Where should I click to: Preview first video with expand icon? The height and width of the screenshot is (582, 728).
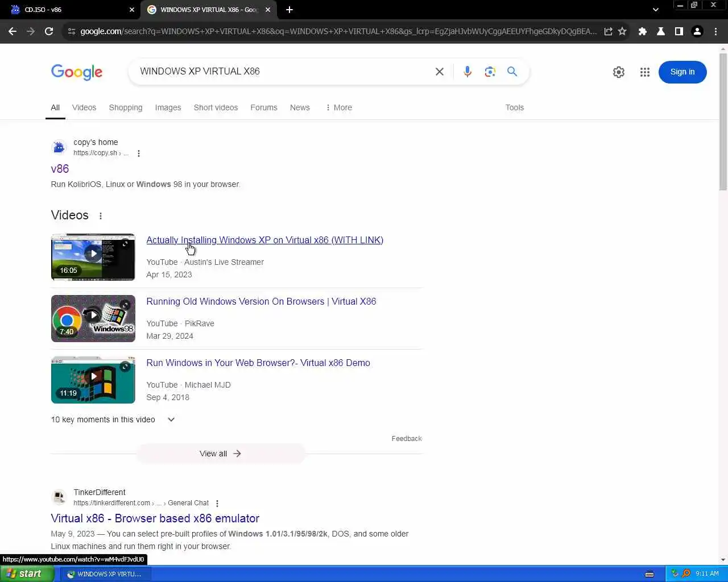coord(125,244)
